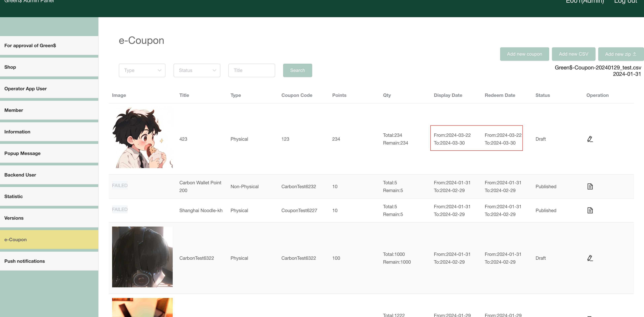Open the document icon for Carbon Wallet Point 200
This screenshot has width=644, height=317.
[x=590, y=186]
